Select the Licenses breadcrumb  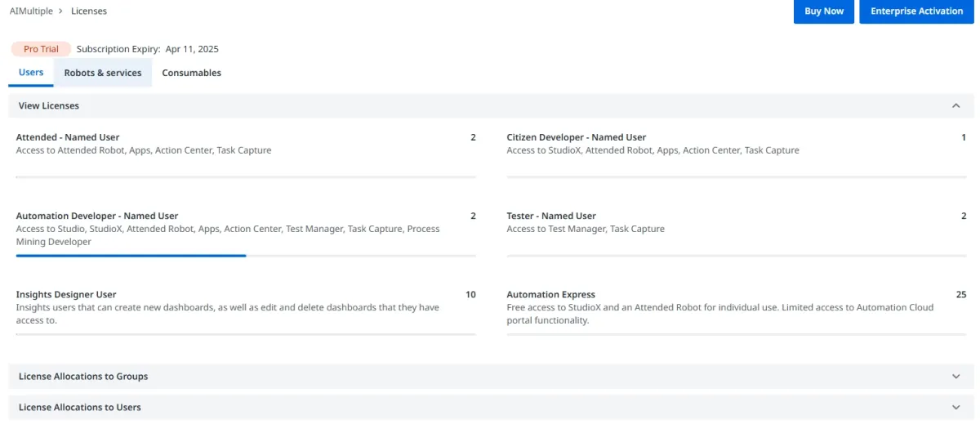click(89, 11)
